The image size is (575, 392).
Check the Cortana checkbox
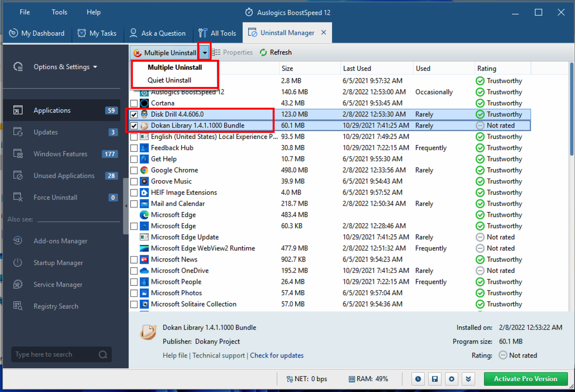tap(134, 103)
